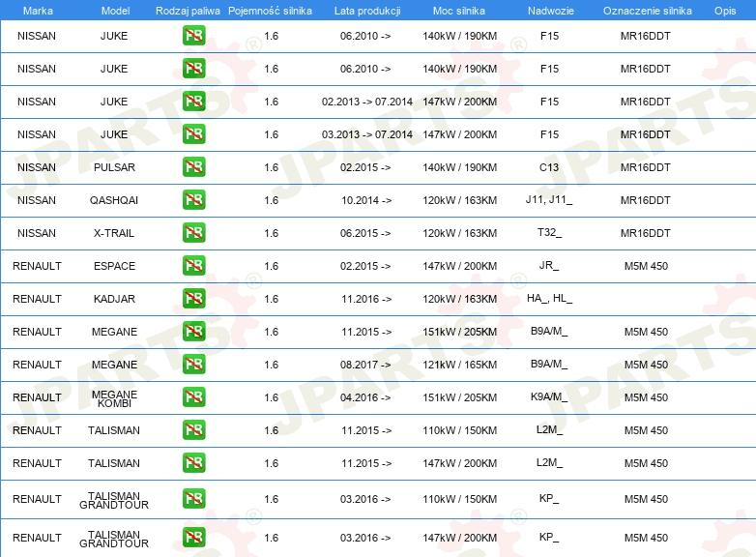The height and width of the screenshot is (557, 756).
Task: Click fuel icon in Renault Espace row
Action: (193, 265)
